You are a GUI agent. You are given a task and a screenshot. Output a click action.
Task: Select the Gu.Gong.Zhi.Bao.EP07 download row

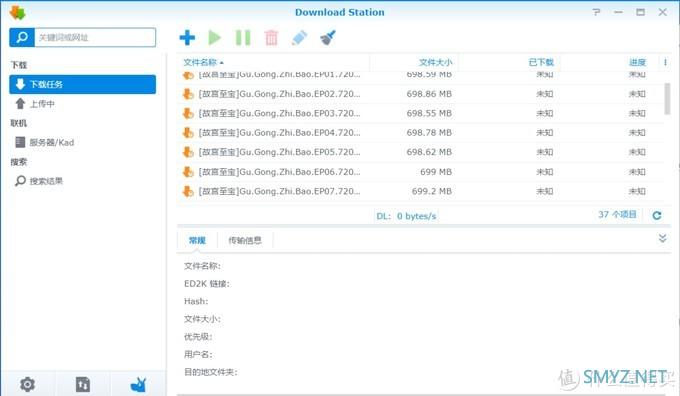coord(421,191)
